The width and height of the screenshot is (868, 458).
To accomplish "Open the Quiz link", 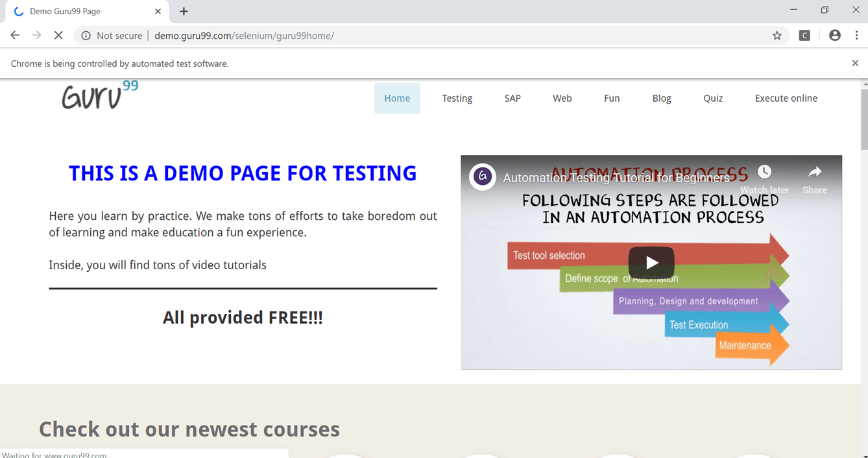I will (x=713, y=99).
